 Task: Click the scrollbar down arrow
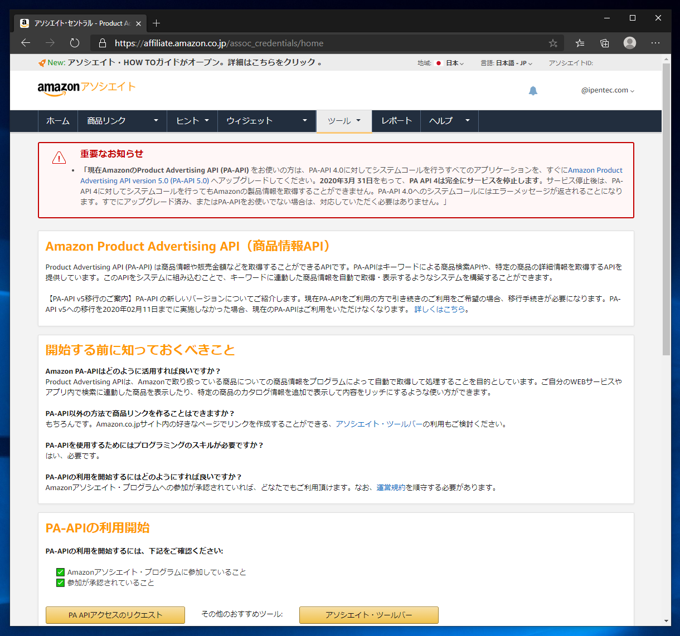[666, 621]
